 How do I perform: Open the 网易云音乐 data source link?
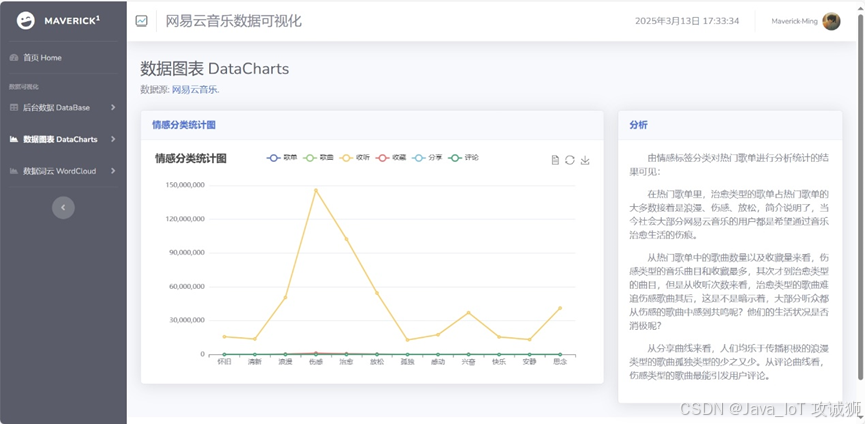[196, 90]
